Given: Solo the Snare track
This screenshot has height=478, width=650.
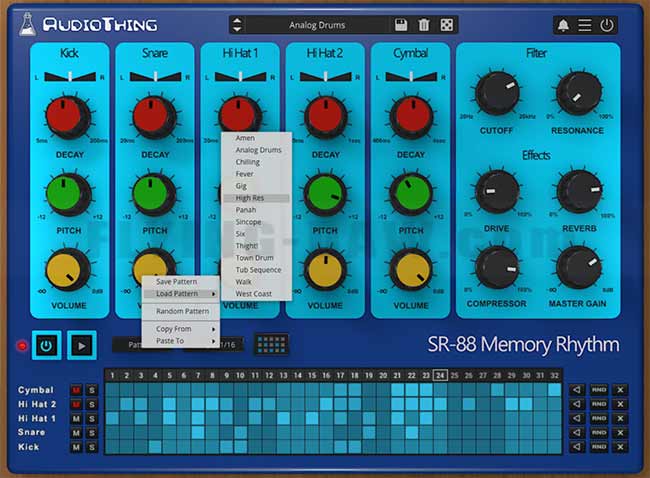Looking at the screenshot, I should (x=92, y=433).
